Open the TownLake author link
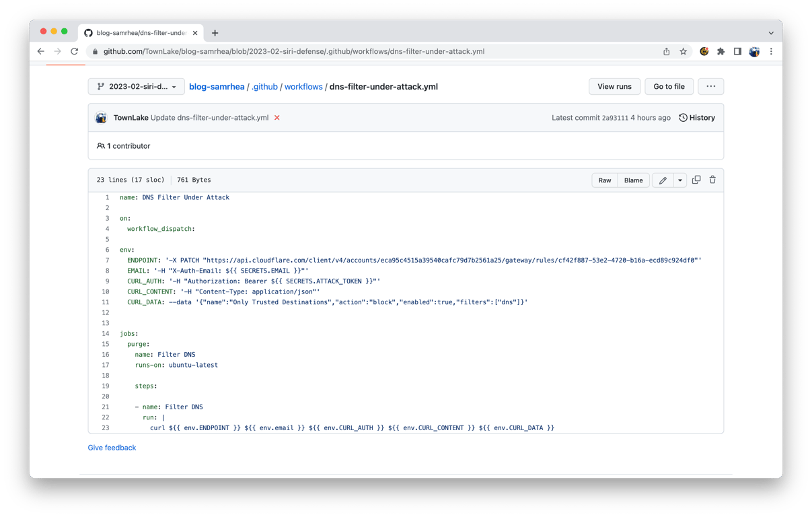This screenshot has height=517, width=812. point(131,118)
